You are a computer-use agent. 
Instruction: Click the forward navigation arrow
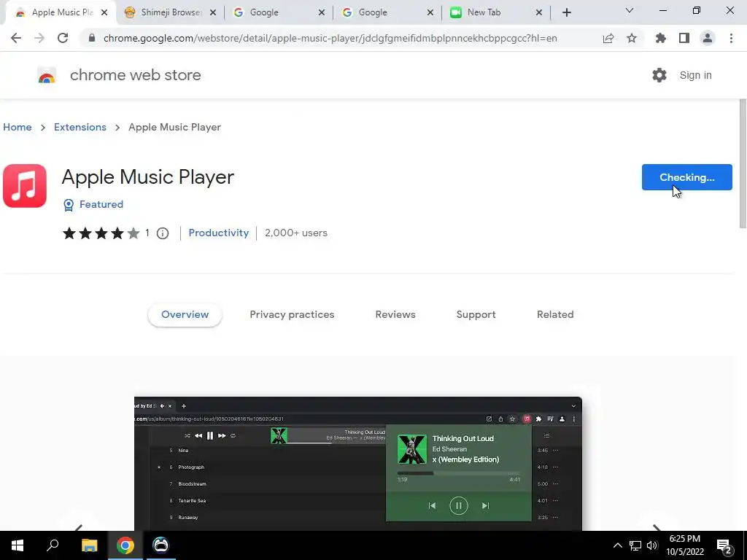39,38
